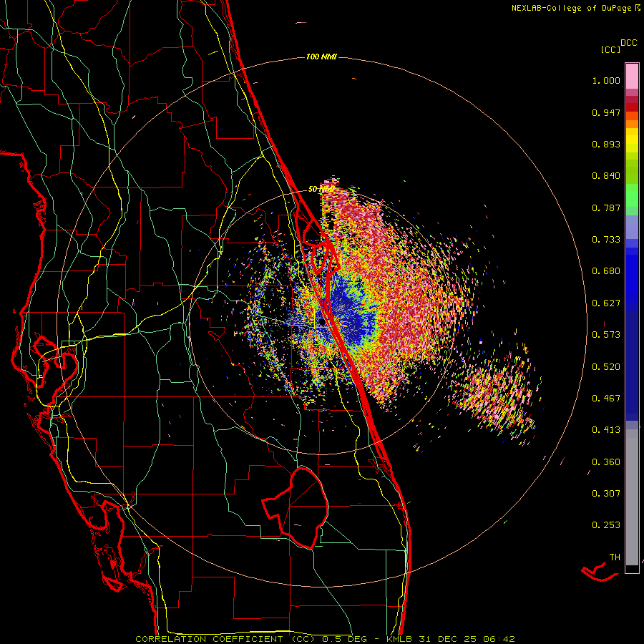Click the 0.680 value on color scale
Image resolution: width=644 pixels, height=644 pixels.
click(606, 271)
